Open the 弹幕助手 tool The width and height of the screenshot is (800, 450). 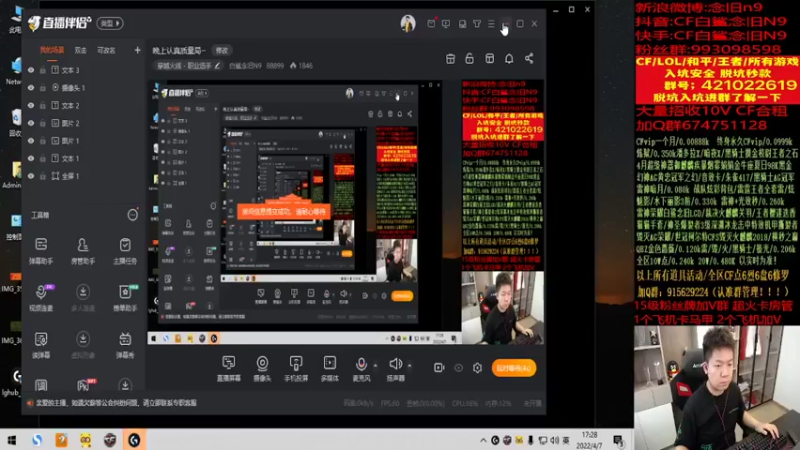tap(41, 251)
